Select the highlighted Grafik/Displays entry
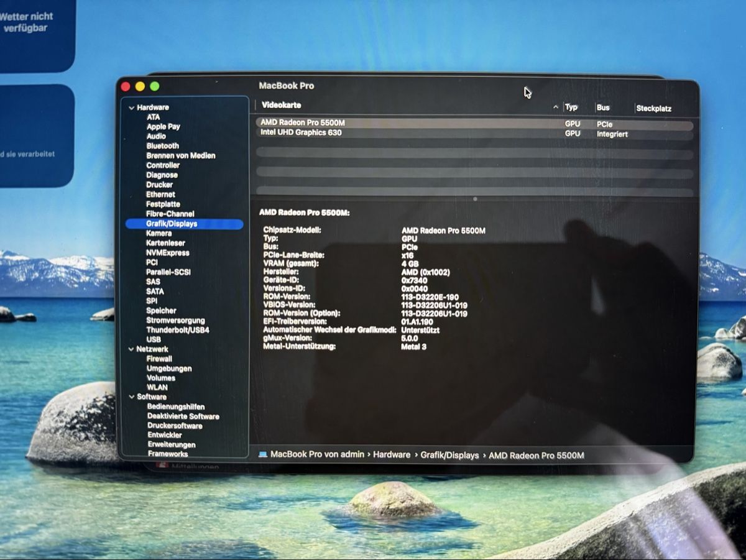746x560 pixels. (184, 224)
